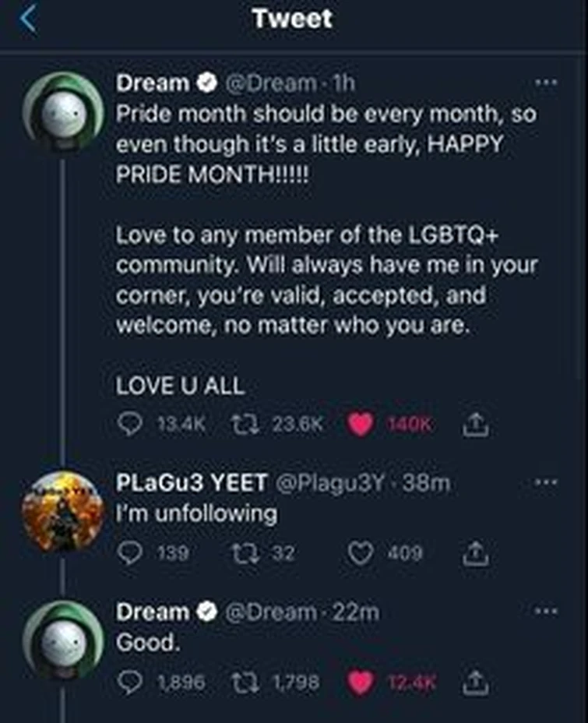Go back using the back arrow
The height and width of the screenshot is (723, 588).
(27, 19)
